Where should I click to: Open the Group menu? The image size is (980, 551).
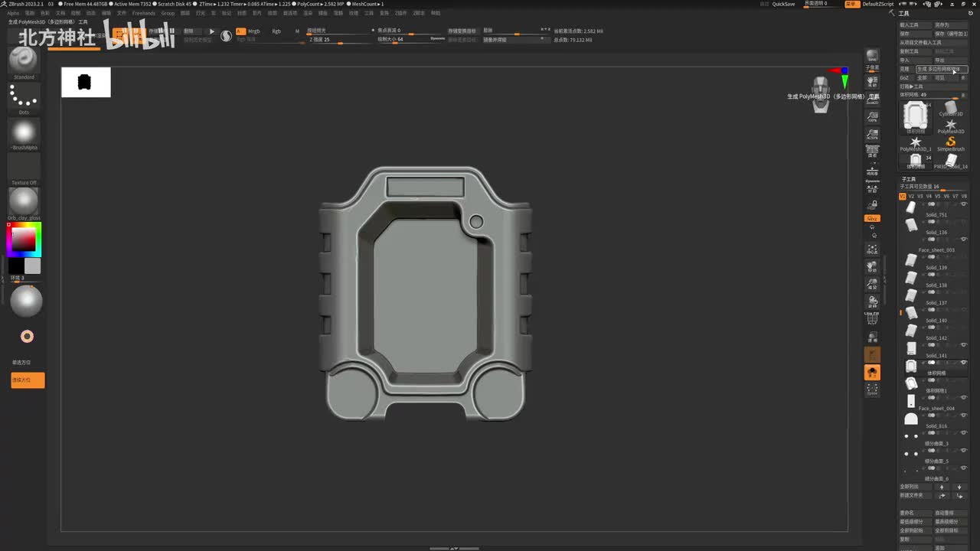pyautogui.click(x=168, y=13)
